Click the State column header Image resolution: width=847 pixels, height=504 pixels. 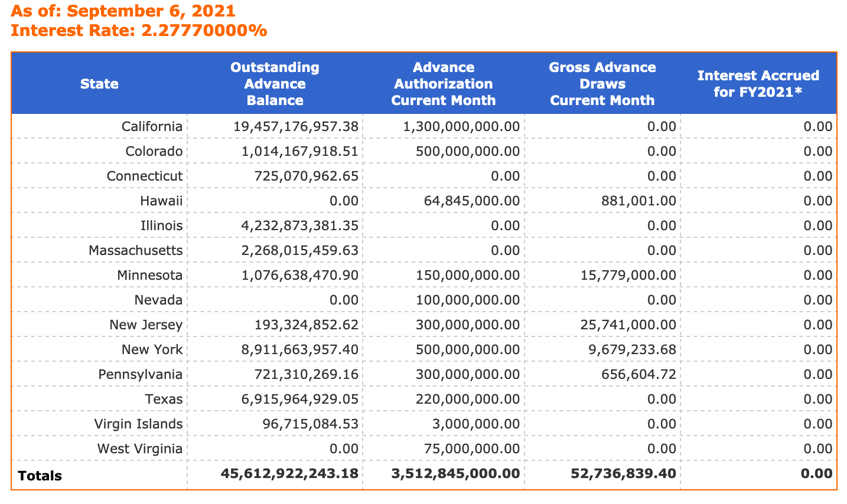99,84
